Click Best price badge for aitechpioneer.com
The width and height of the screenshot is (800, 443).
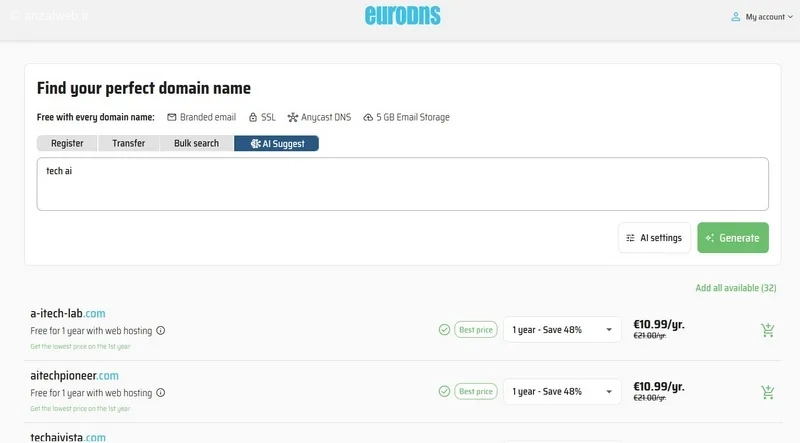click(476, 391)
